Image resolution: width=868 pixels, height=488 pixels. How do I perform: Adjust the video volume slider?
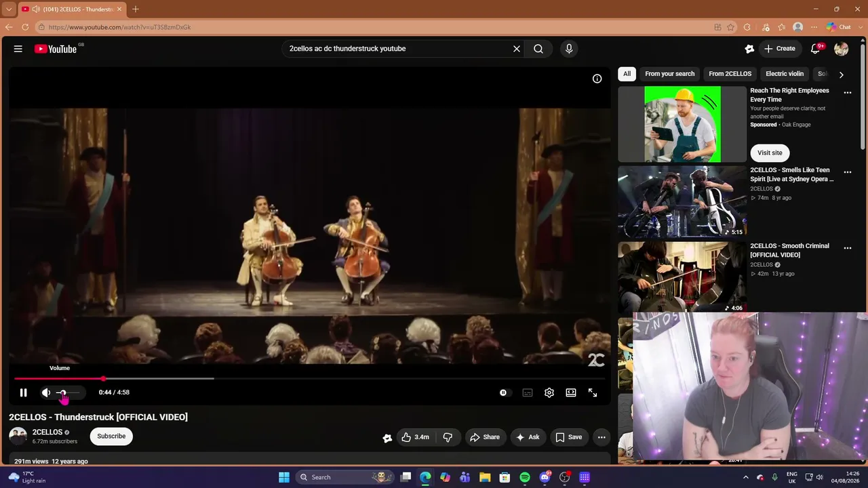68,392
